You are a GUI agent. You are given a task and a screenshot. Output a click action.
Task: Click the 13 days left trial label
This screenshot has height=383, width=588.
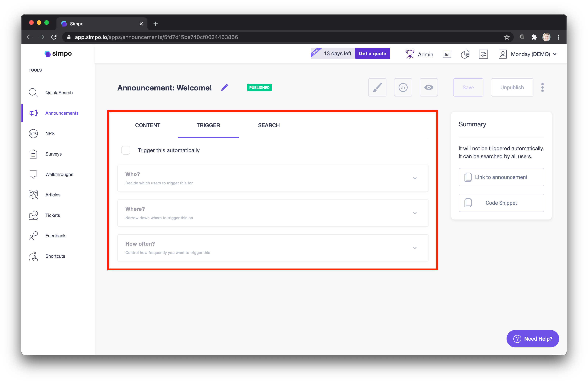point(337,54)
